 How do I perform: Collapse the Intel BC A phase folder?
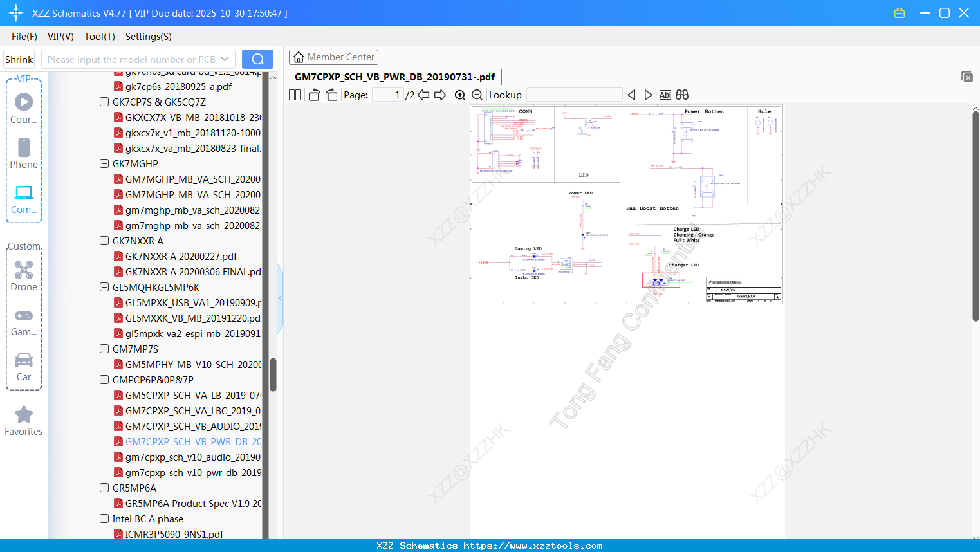104,519
